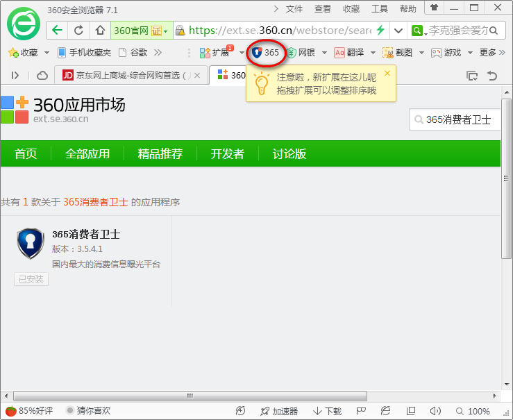Go back with the green back arrow

(57, 31)
